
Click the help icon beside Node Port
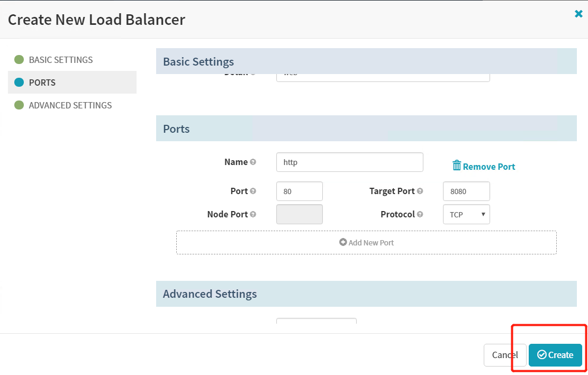[x=253, y=214]
